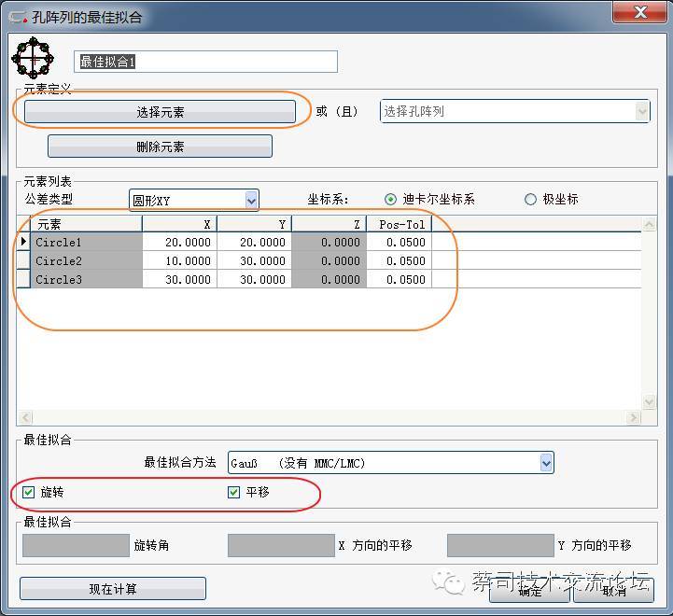Click the 最佳拟合1 name input field

click(205, 62)
